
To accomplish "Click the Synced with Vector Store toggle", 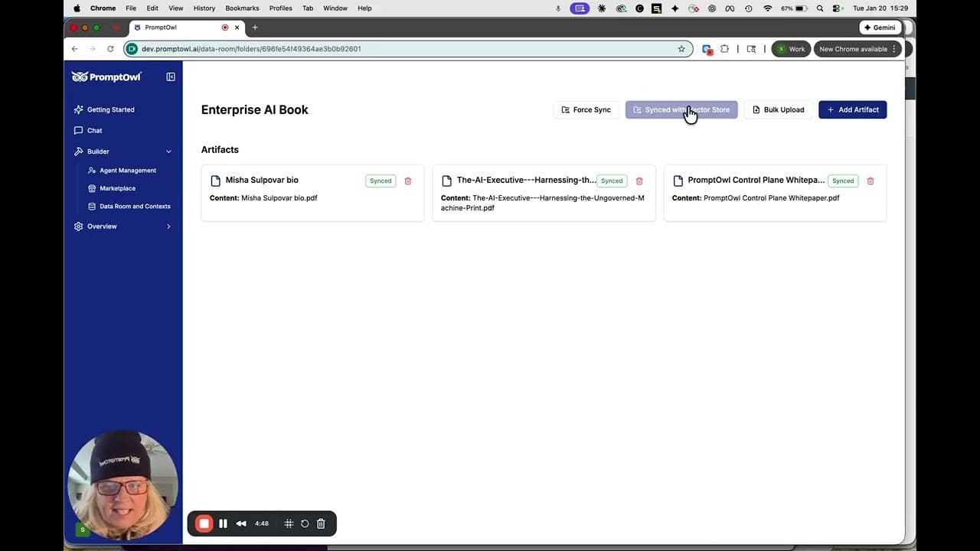I will [681, 109].
